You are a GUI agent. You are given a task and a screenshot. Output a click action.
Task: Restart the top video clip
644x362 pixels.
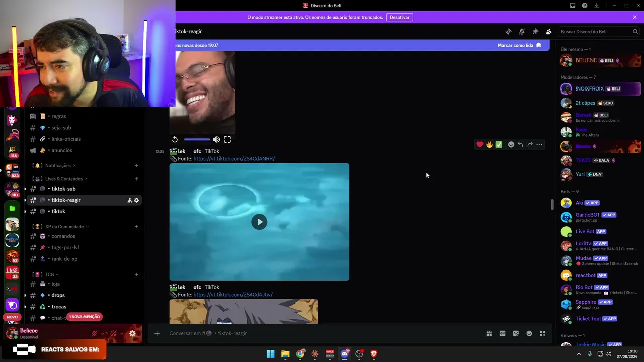175,139
